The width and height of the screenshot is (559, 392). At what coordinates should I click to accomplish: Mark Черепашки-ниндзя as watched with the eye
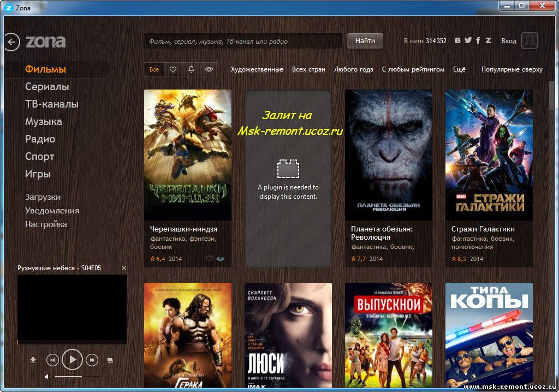[221, 259]
